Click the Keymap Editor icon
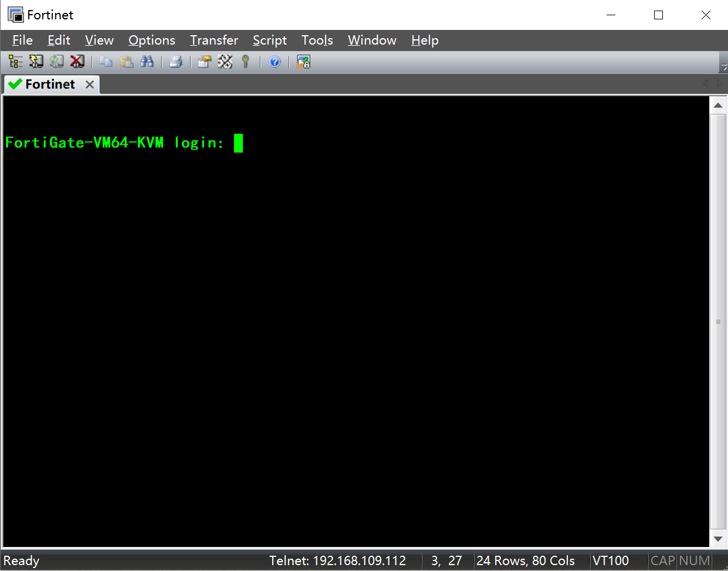 [225, 62]
